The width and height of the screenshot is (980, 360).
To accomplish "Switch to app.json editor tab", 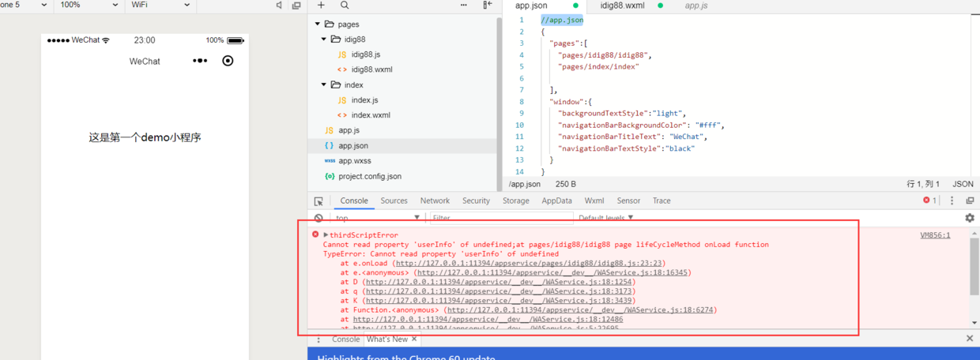I will 531,6.
